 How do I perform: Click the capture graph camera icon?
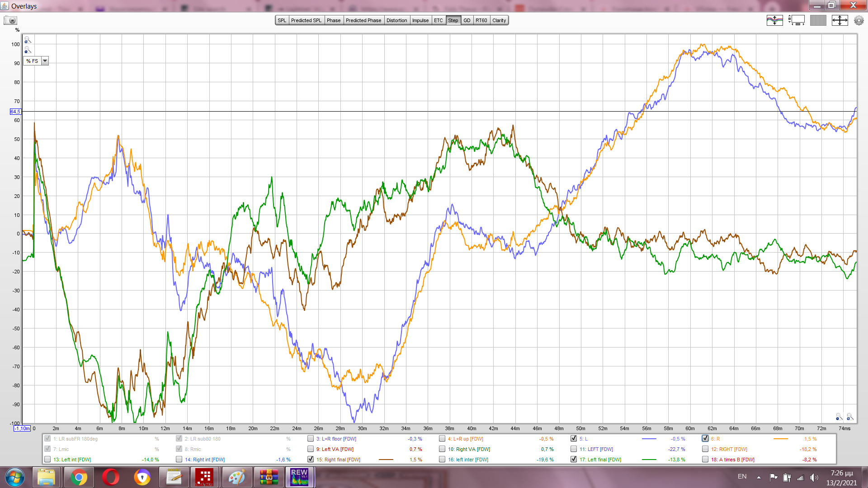(x=10, y=20)
